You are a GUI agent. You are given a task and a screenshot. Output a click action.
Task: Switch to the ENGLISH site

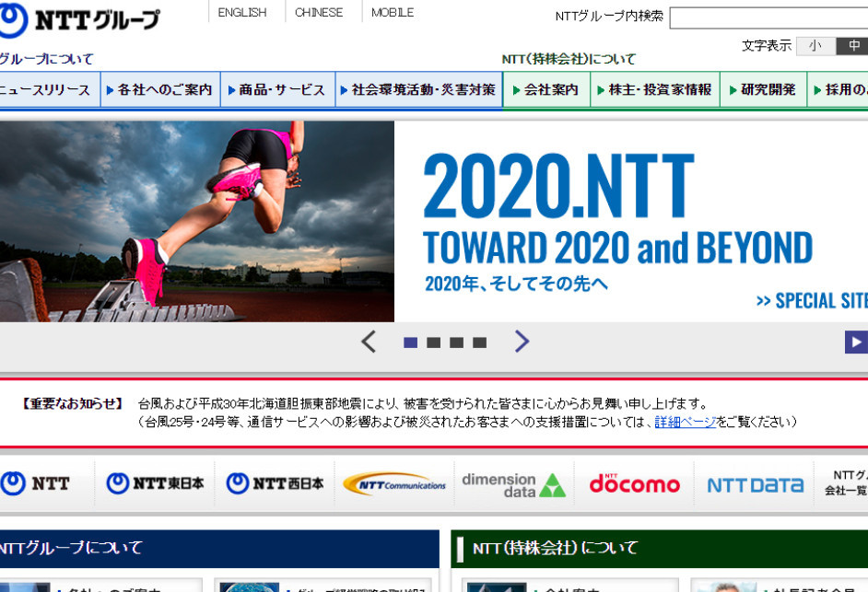click(x=242, y=12)
